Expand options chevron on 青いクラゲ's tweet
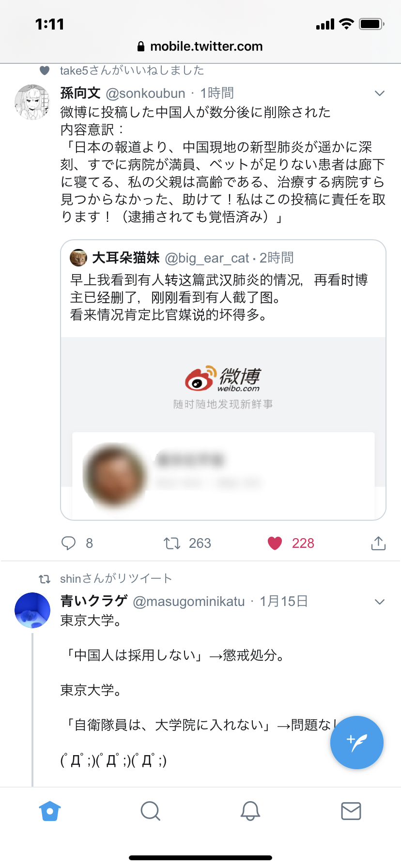This screenshot has height=868, width=401. click(380, 602)
